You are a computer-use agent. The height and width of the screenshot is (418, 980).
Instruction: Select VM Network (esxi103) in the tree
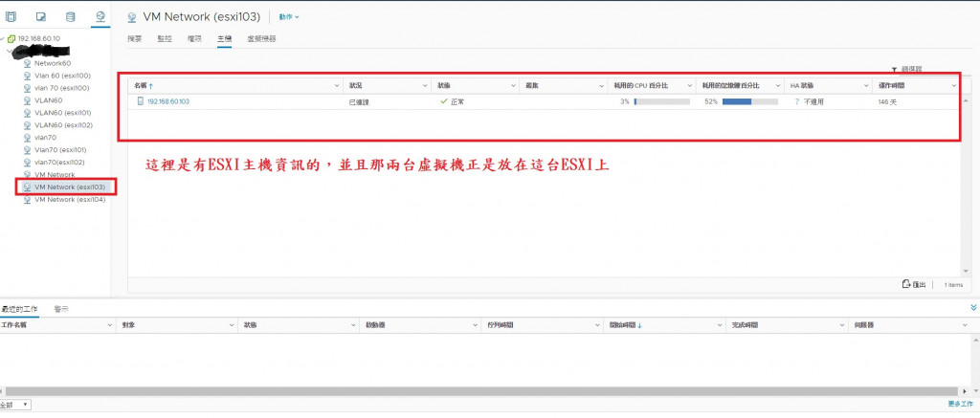coord(69,187)
